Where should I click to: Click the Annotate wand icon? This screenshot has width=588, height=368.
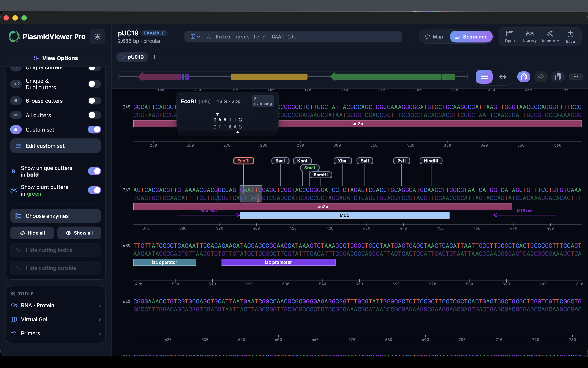click(550, 37)
